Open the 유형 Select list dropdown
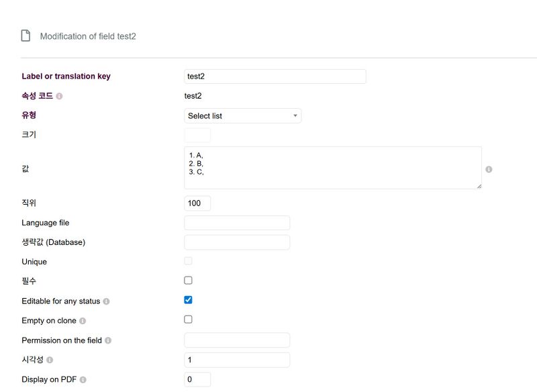The image size is (537, 392). click(x=243, y=115)
